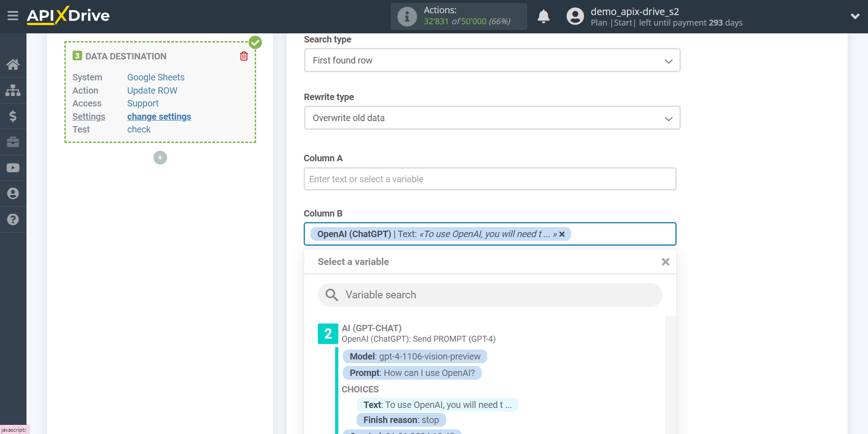868x434 pixels.
Task: Open the Support access link
Action: [x=143, y=103]
